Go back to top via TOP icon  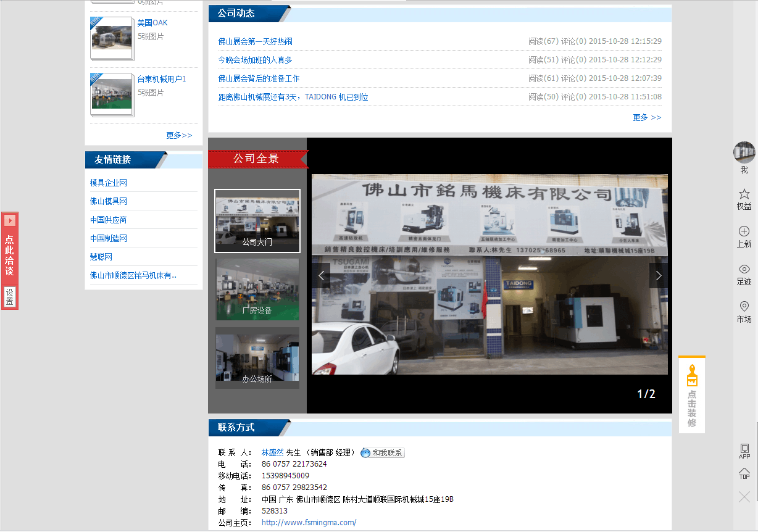click(744, 473)
